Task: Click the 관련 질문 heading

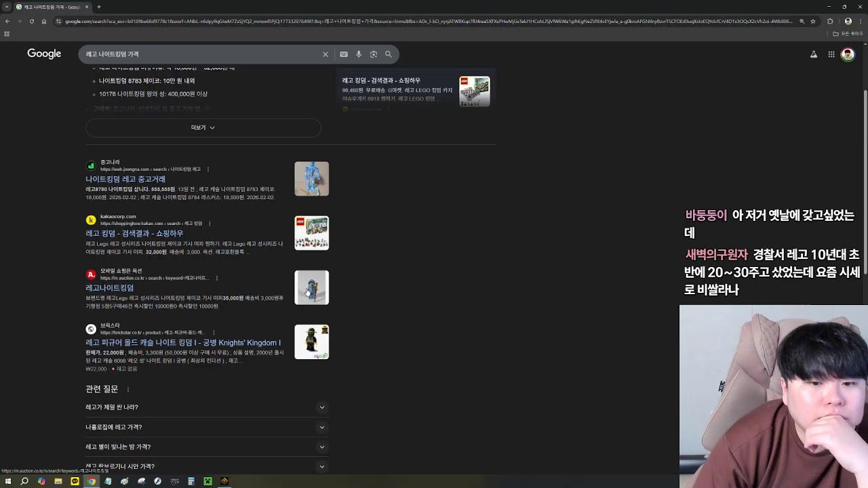Action: pos(102,389)
